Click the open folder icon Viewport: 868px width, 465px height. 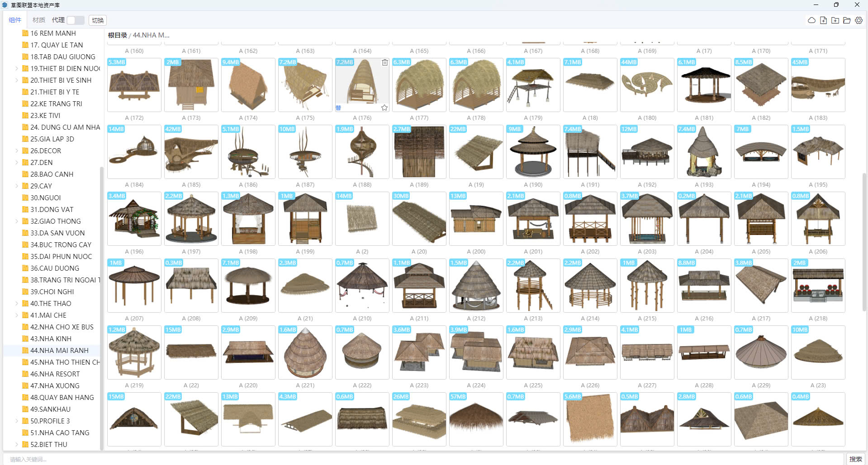847,20
